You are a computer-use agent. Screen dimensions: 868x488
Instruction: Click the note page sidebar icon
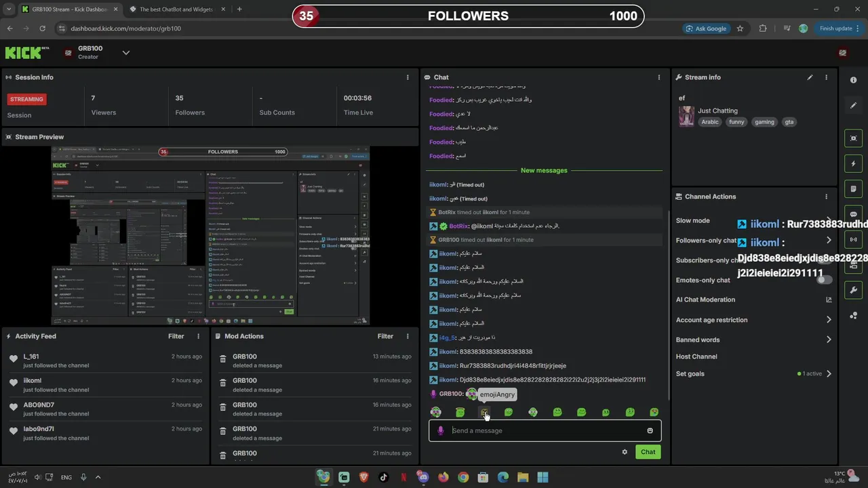point(853,188)
